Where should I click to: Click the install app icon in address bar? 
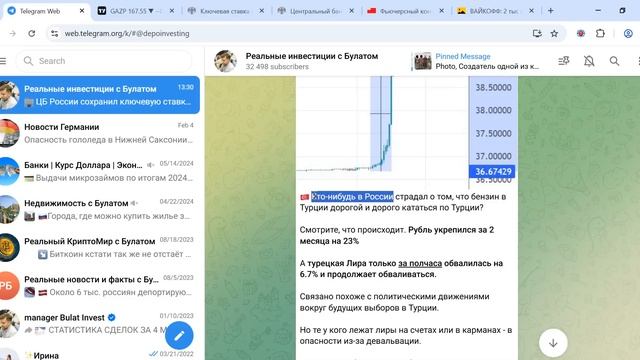[x=537, y=33]
